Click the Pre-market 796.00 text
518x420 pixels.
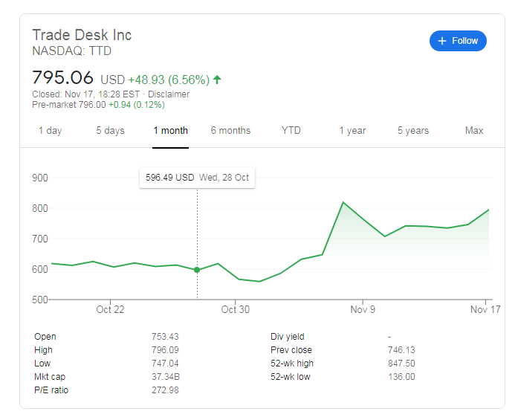coord(69,105)
